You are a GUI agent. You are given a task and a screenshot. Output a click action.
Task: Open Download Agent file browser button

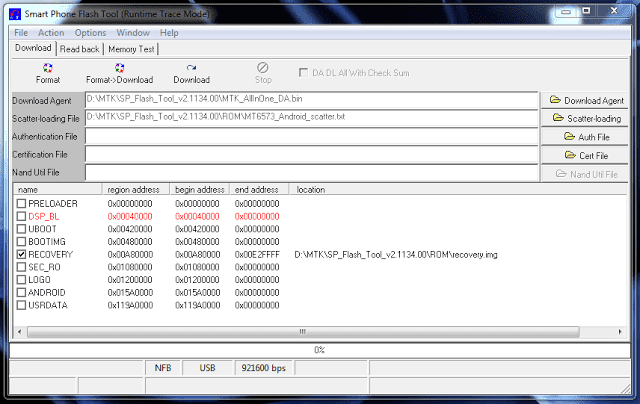(586, 100)
